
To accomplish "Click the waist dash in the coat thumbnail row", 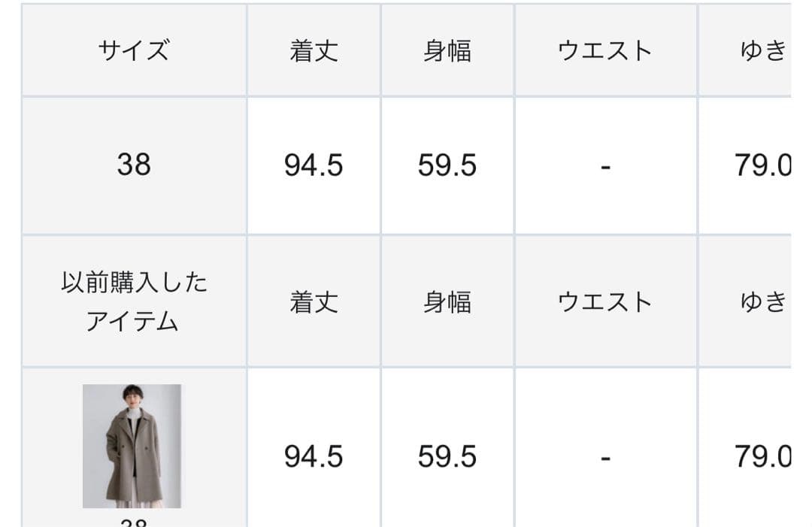I will (x=605, y=456).
